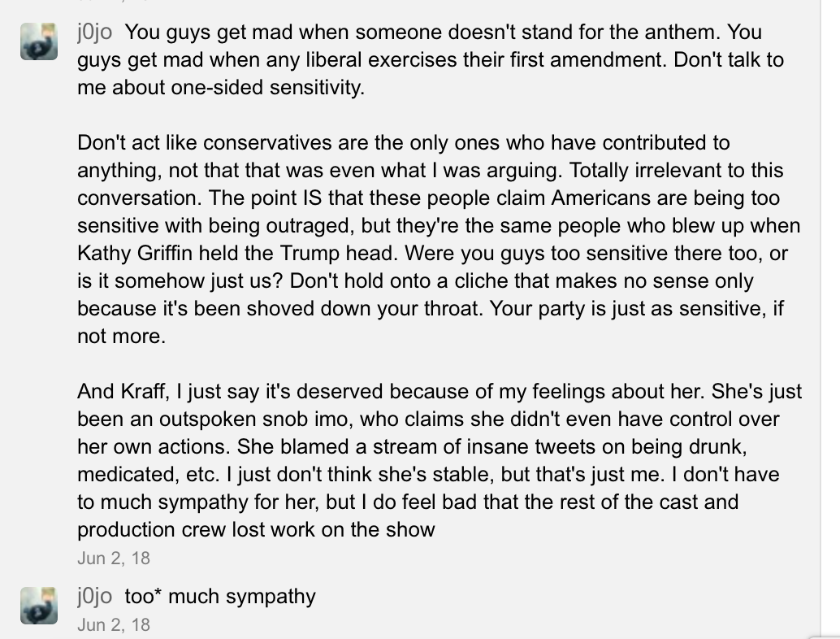Click the words 'not more.' ending second paragraph
This screenshot has height=639, width=840.
[121, 336]
